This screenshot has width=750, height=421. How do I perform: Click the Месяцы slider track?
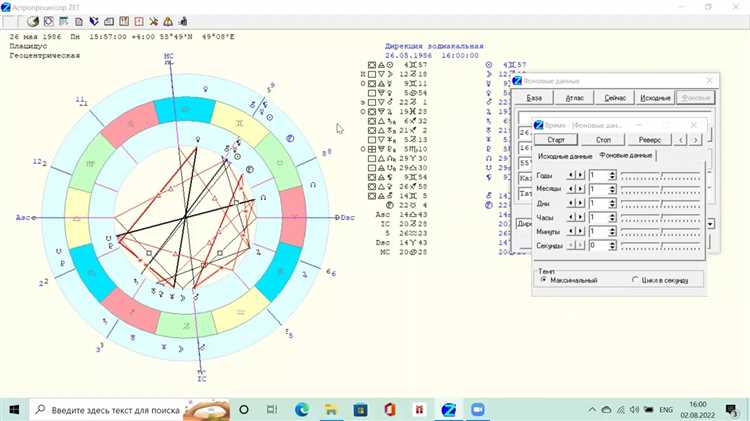click(x=661, y=189)
